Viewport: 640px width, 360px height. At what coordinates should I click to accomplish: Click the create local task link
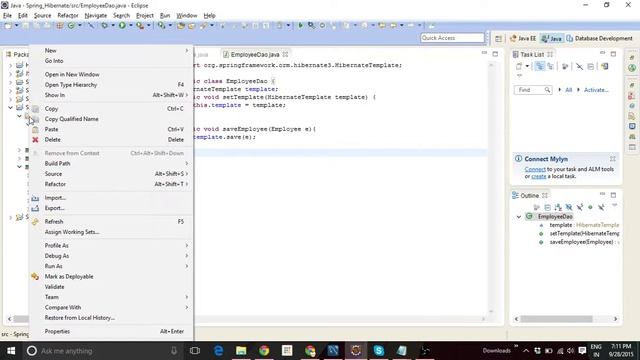[x=538, y=176]
